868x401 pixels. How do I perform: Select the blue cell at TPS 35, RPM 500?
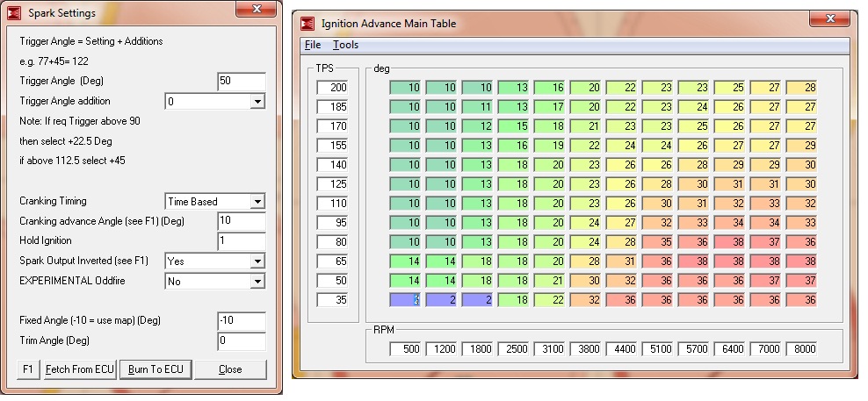coord(406,300)
